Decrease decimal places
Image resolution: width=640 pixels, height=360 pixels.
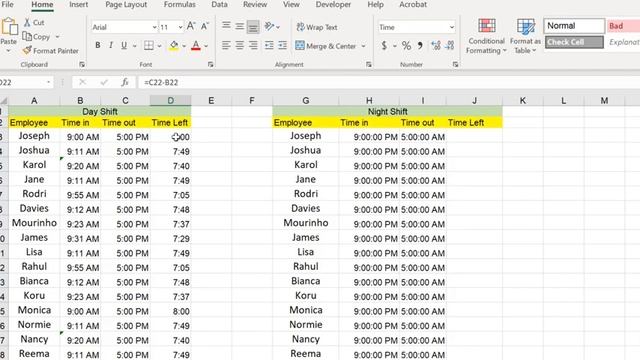(450, 45)
